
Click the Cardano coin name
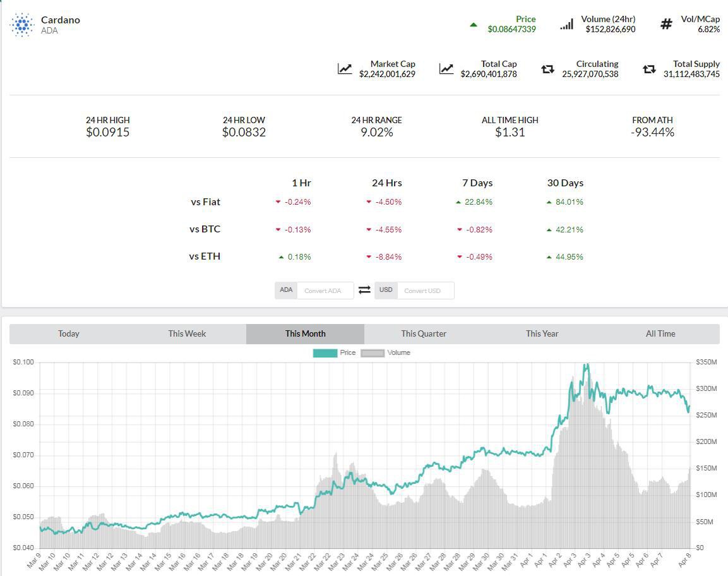[61, 20]
